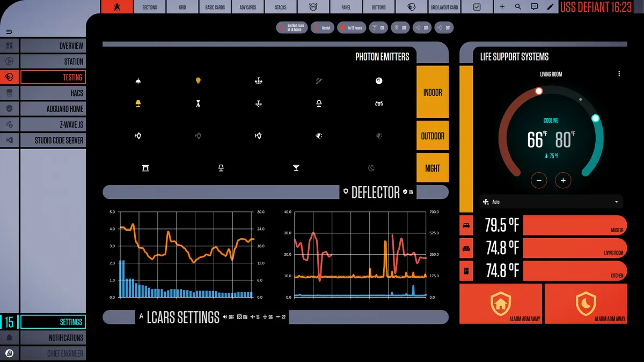Screen dimensions: 644x362
Task: Click the teal high temperature slider handle
Action: point(595,118)
